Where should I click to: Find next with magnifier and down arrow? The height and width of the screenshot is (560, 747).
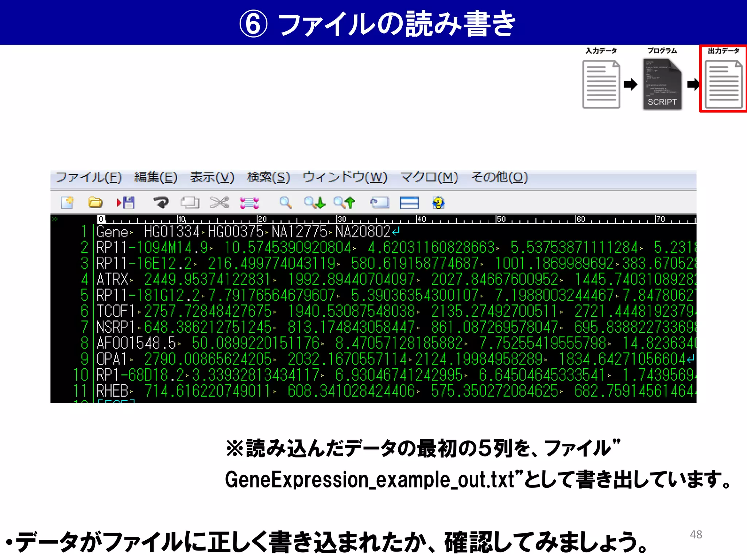[315, 202]
